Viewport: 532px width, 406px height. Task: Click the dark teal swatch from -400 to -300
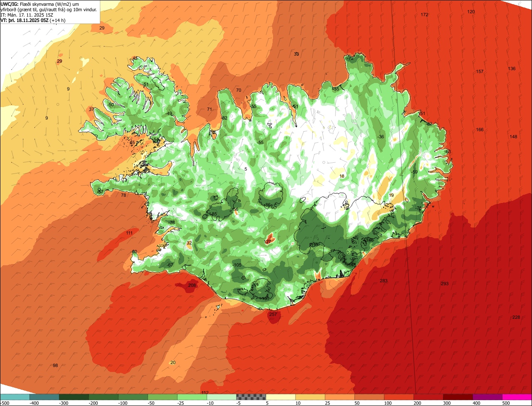[44, 397]
